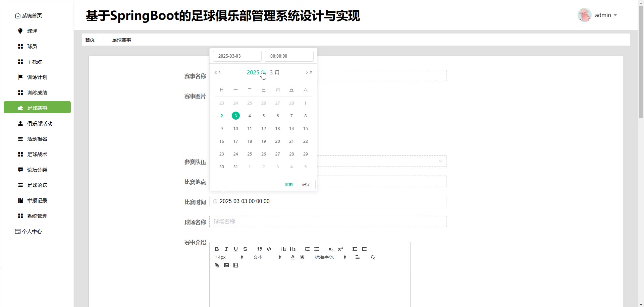
Task: Select March 31 in the calendar
Action: coord(235,167)
